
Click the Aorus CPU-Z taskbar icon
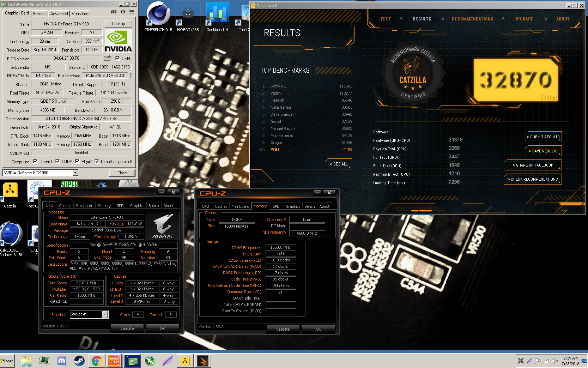coord(114,361)
